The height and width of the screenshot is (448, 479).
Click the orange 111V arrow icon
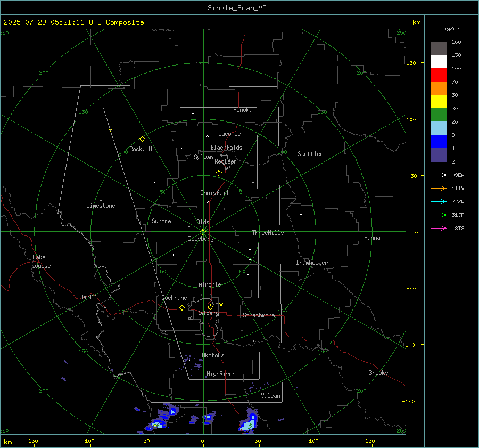click(439, 189)
